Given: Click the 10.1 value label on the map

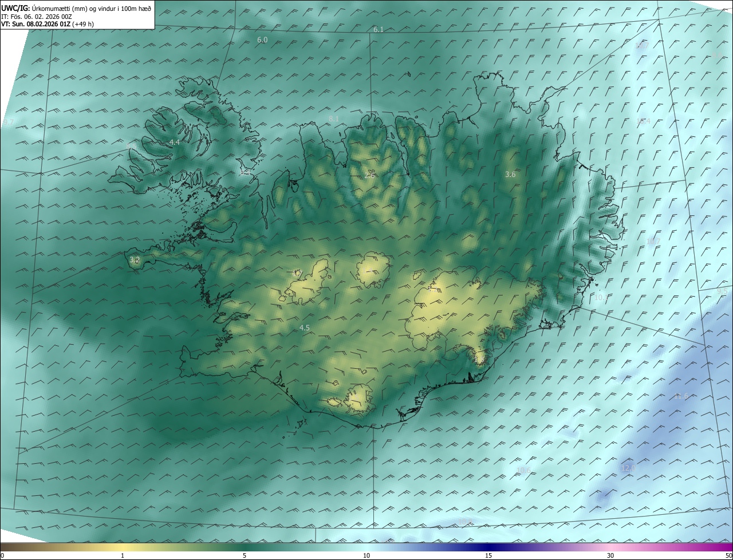Looking at the screenshot, I should coord(601,297).
